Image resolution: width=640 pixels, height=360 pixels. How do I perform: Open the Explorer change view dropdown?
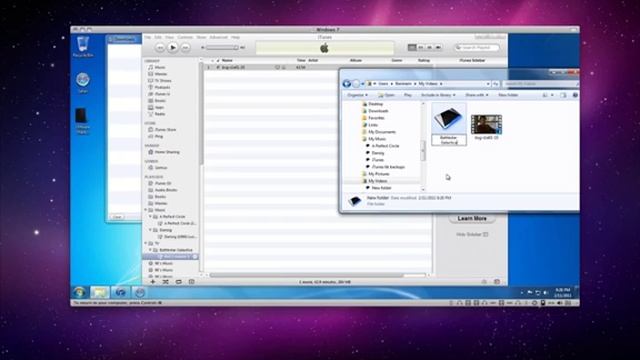(x=552, y=95)
